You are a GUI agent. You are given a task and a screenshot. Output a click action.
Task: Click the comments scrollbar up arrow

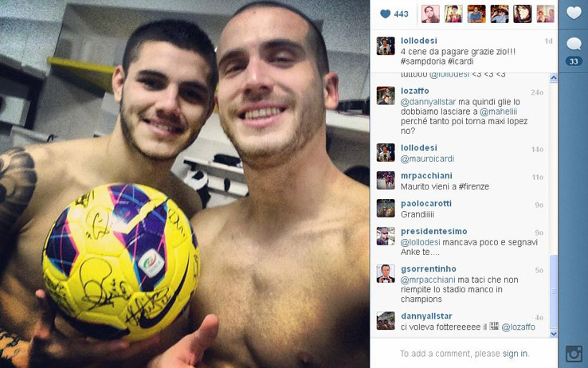coord(554,78)
